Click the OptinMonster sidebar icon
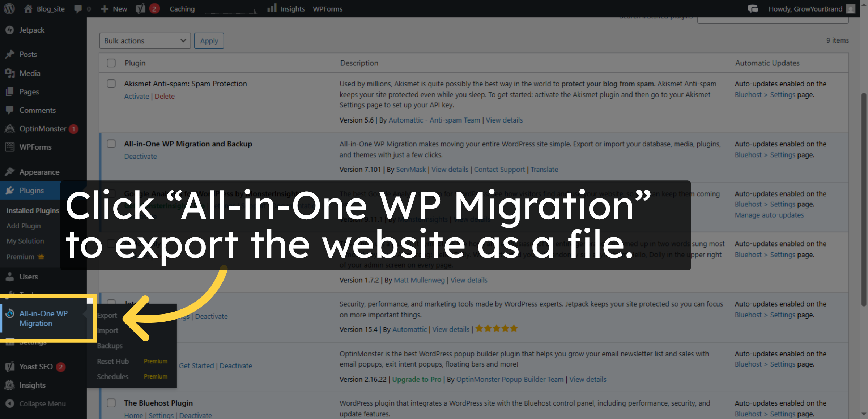The image size is (868, 419). point(10,129)
